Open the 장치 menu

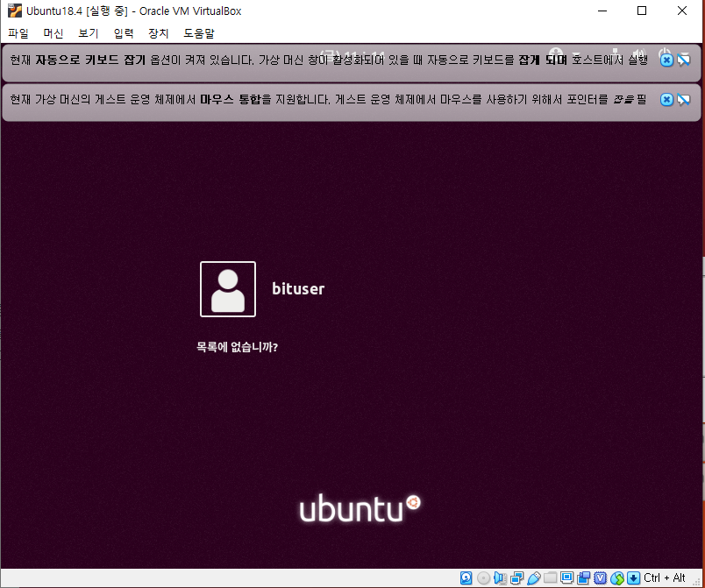(158, 33)
